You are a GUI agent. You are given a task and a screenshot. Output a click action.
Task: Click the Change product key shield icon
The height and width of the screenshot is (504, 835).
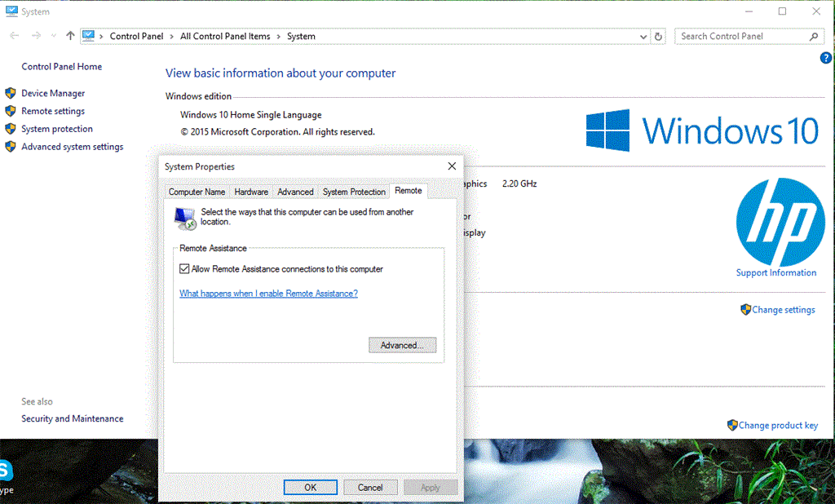click(x=732, y=425)
